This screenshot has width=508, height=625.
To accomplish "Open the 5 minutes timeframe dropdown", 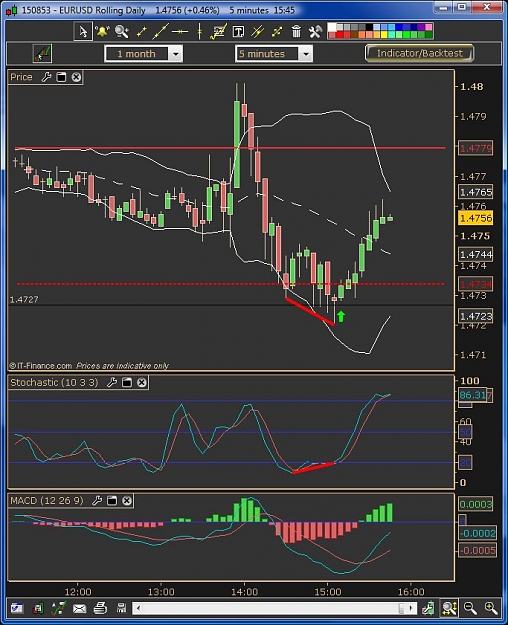I will point(274,53).
